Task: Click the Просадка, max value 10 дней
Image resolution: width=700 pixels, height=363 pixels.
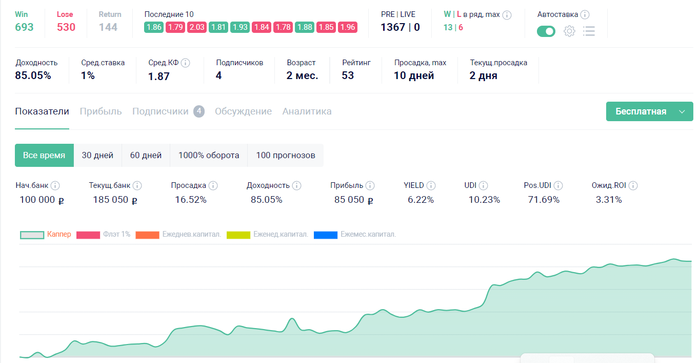Action: click(x=414, y=75)
